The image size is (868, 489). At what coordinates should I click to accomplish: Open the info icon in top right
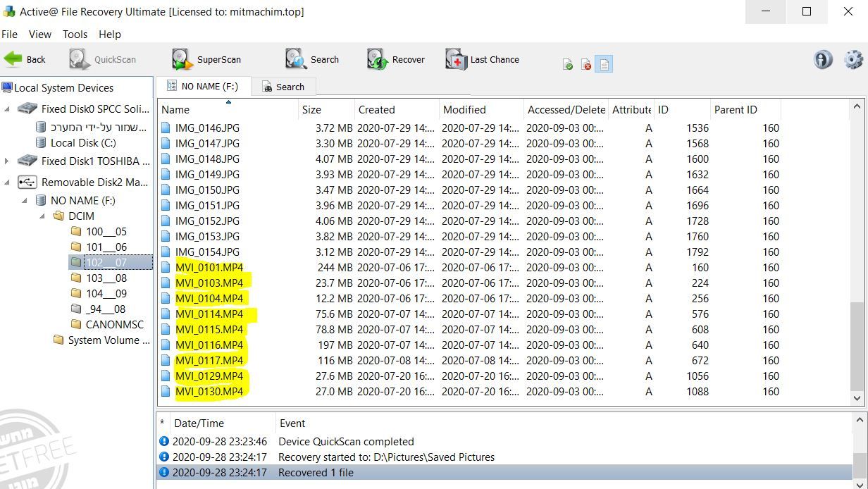tap(823, 60)
